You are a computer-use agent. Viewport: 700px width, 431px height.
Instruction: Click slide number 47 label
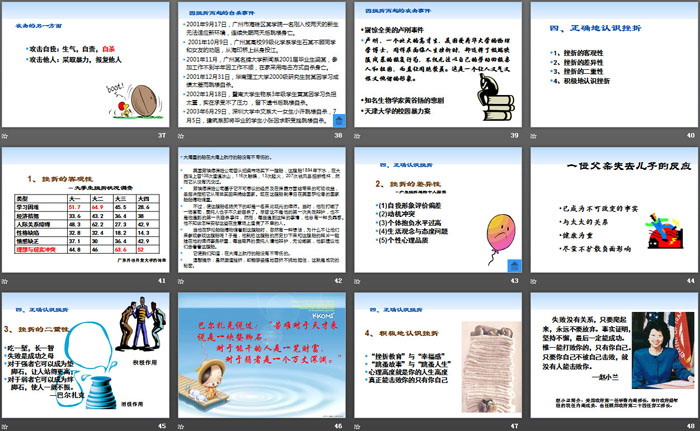click(x=514, y=426)
